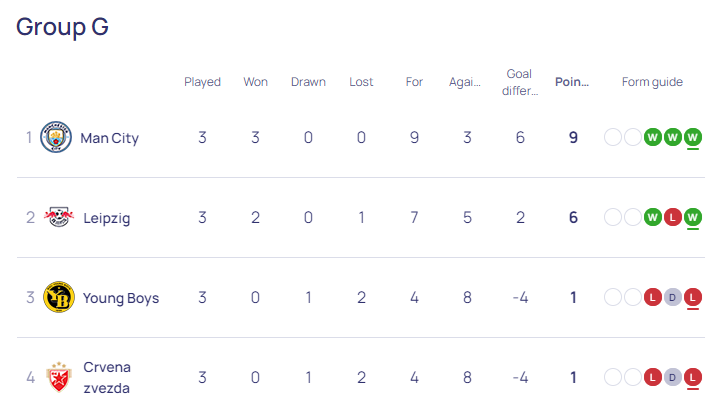Click Young Boys' first red L form badge

click(652, 297)
